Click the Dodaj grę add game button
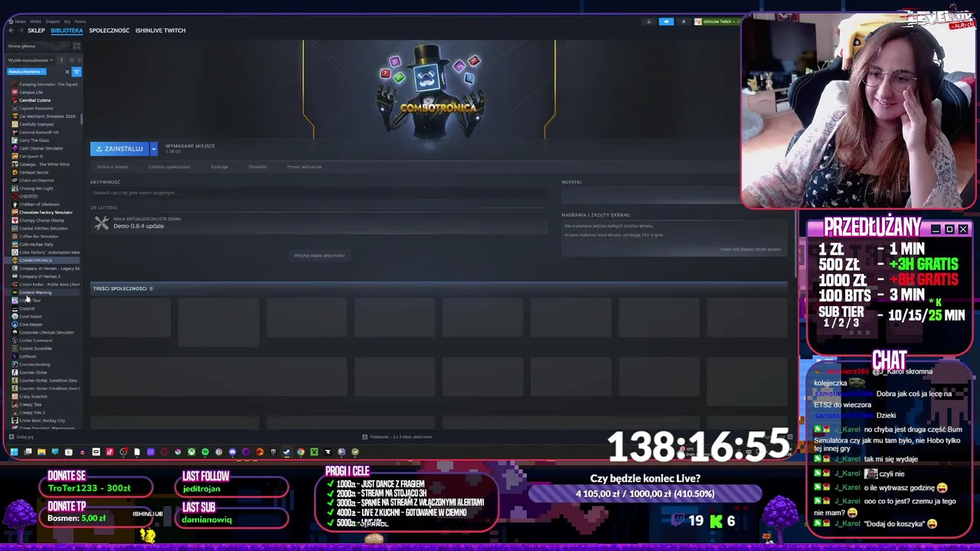Screen dimensions: 980x551 [21, 437]
